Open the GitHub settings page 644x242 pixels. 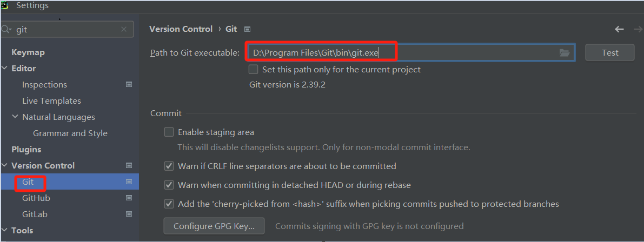pos(36,198)
